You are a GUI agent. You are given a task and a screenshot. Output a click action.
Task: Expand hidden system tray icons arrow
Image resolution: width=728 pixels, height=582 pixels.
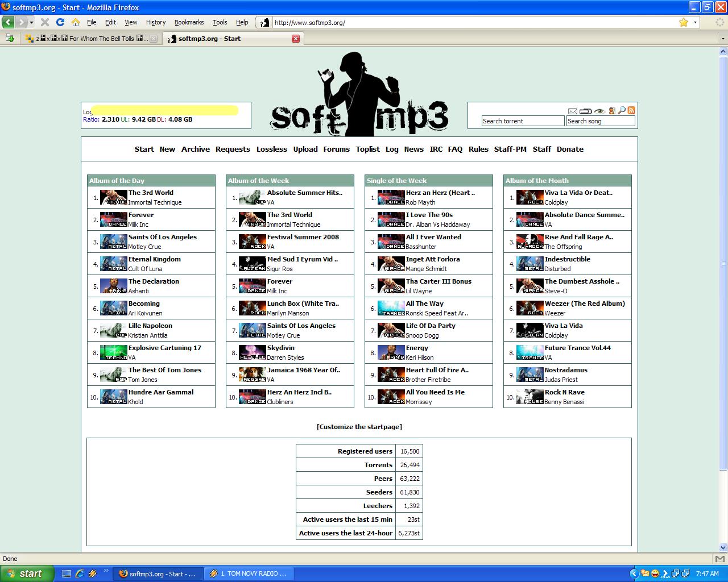[634, 573]
